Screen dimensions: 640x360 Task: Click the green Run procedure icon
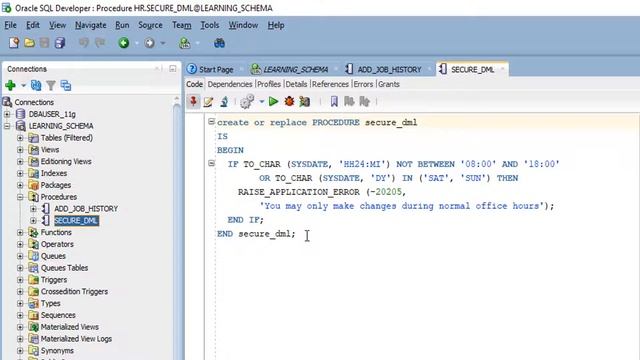tap(273, 101)
